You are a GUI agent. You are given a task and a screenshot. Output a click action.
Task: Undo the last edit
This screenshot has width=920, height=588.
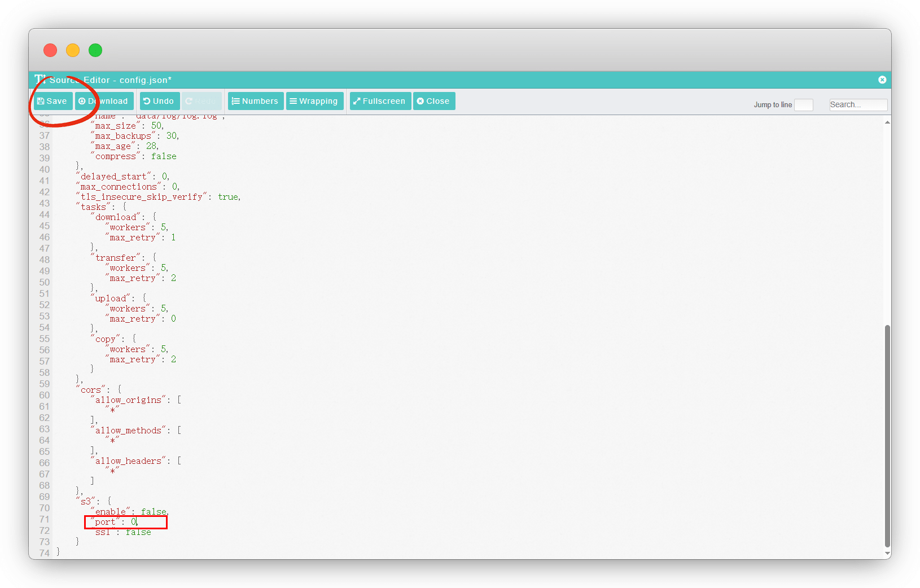click(159, 101)
